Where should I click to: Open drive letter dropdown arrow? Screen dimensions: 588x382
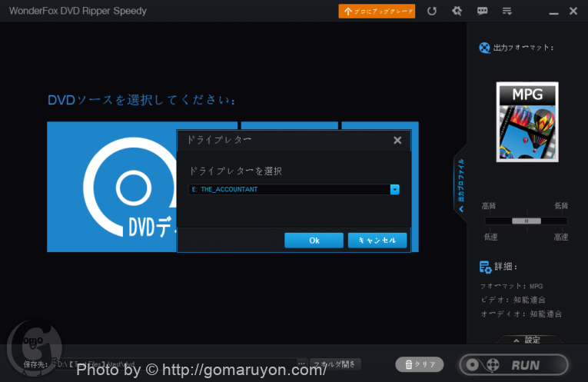tap(394, 189)
